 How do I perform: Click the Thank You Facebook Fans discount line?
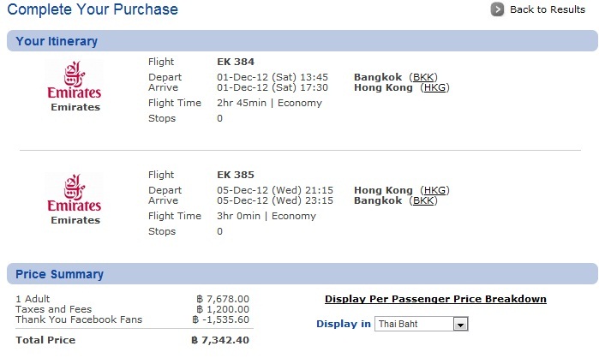(132, 319)
